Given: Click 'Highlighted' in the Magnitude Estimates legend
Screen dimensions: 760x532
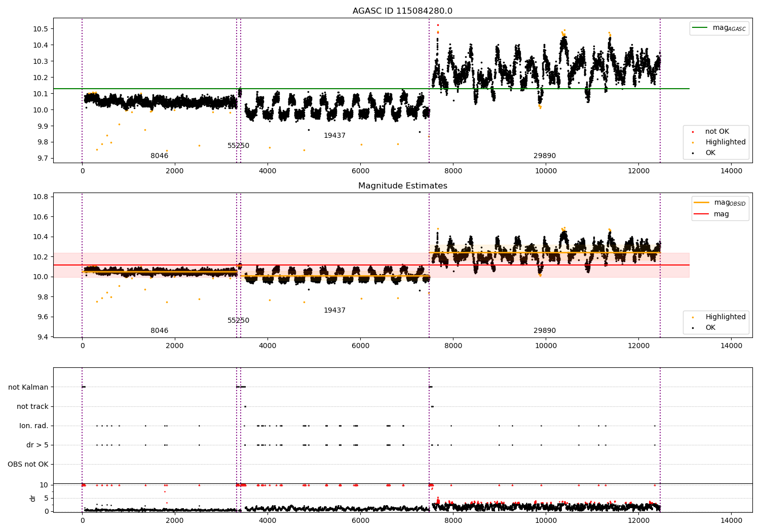Looking at the screenshot, I should click(x=726, y=317).
